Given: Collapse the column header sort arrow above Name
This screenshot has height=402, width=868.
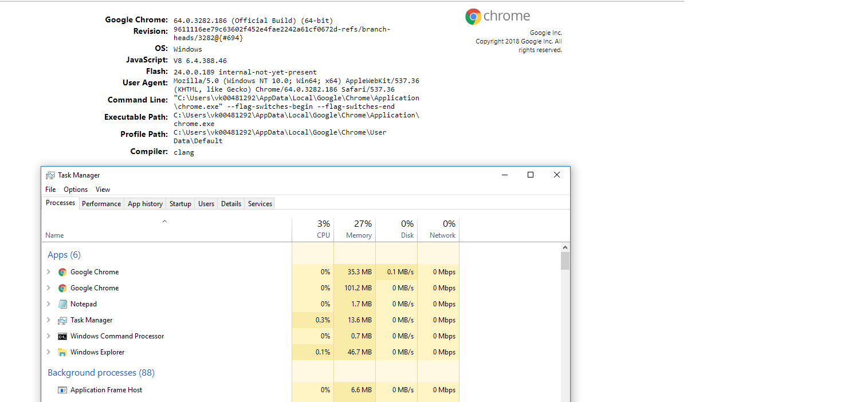Looking at the screenshot, I should click(164, 221).
